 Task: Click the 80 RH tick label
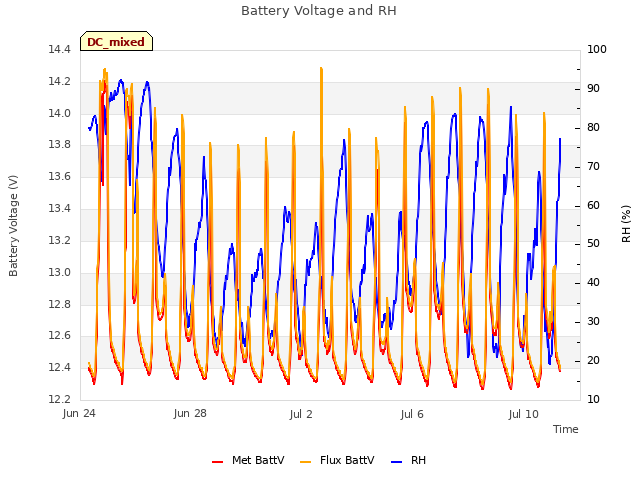pyautogui.click(x=593, y=127)
